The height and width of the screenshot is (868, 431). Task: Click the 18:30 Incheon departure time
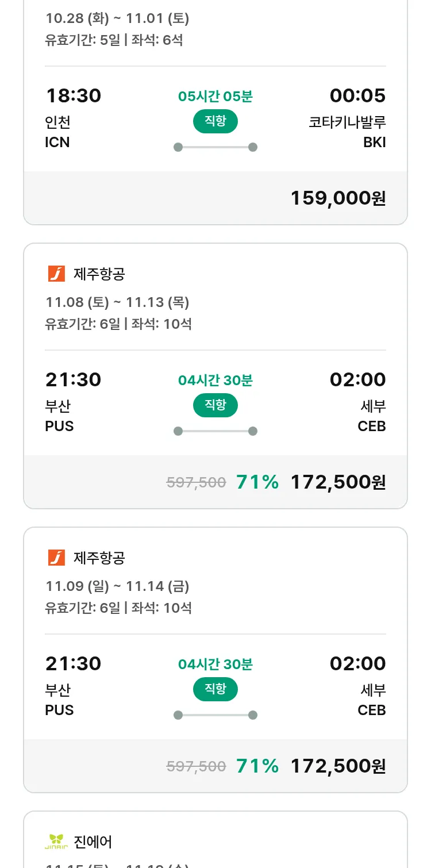[73, 95]
